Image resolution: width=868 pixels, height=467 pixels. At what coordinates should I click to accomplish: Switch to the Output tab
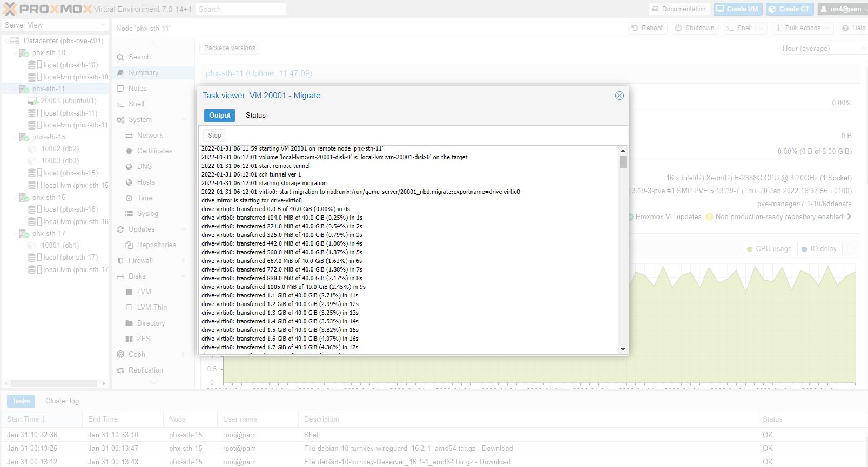click(x=219, y=116)
